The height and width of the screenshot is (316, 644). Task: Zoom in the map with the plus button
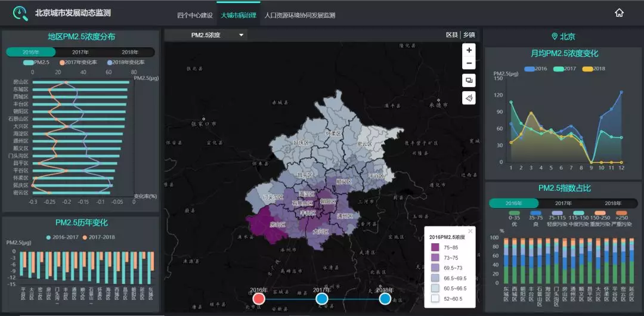pyautogui.click(x=469, y=50)
